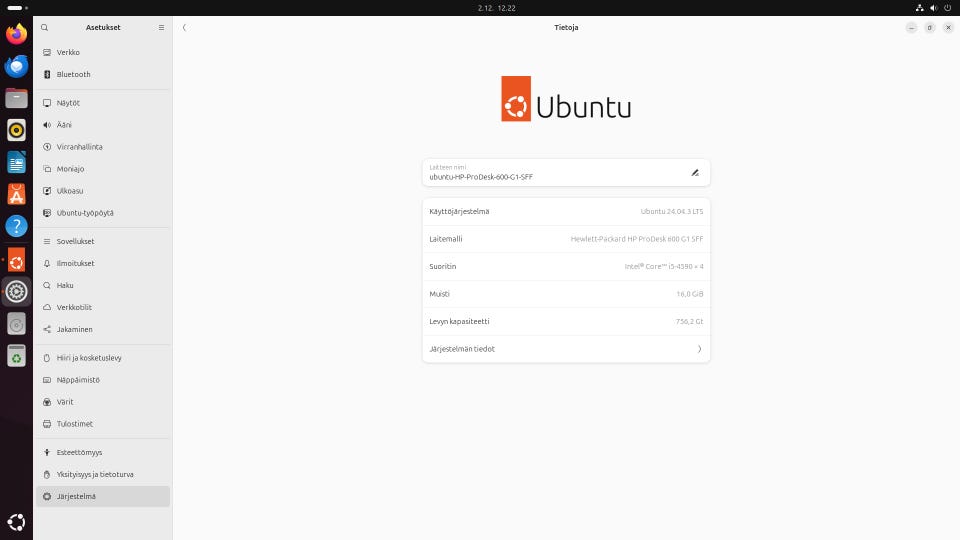Screen dimensions: 960x540
Task: Open Yksityisyys ja tietoturva settings
Action: [103, 474]
